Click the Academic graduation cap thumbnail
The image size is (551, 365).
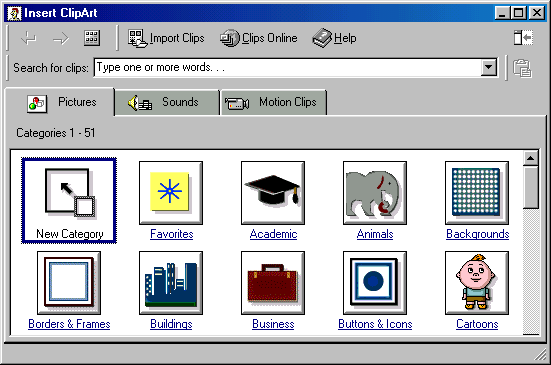[273, 193]
